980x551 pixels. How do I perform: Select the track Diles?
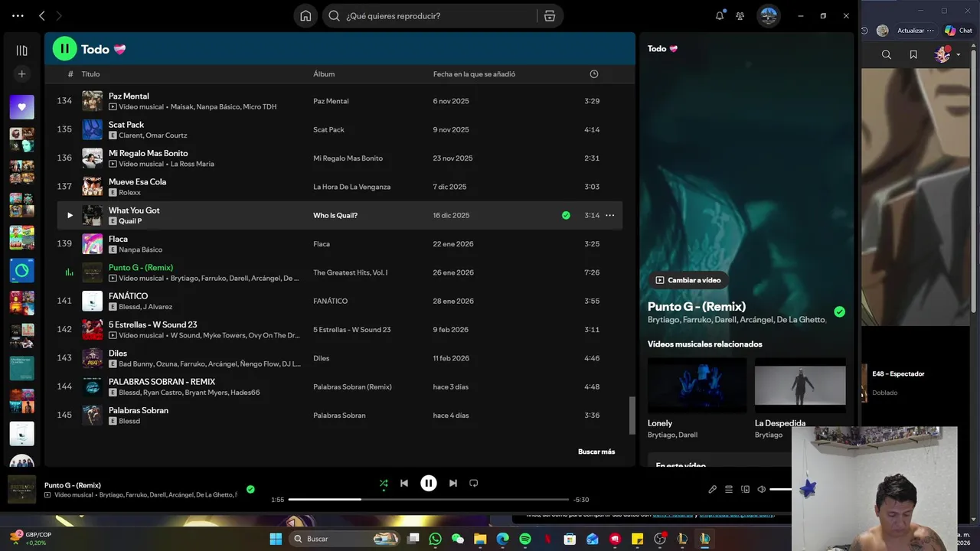[340, 358]
